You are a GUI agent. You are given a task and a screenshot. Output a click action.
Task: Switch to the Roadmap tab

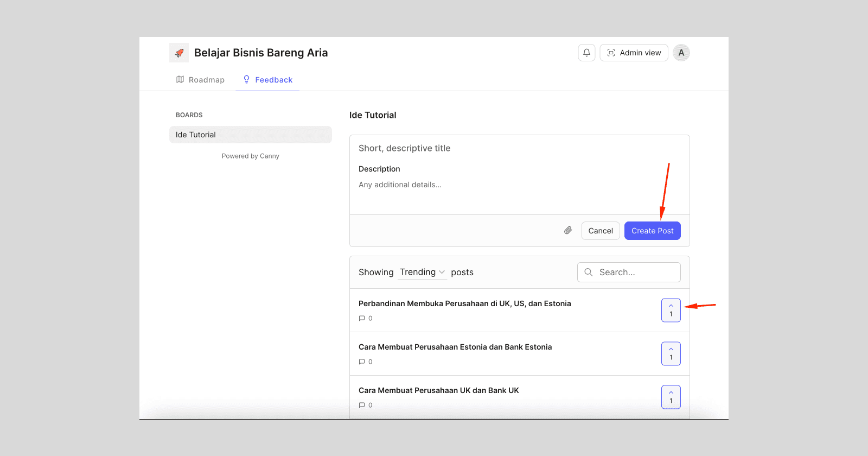click(200, 80)
